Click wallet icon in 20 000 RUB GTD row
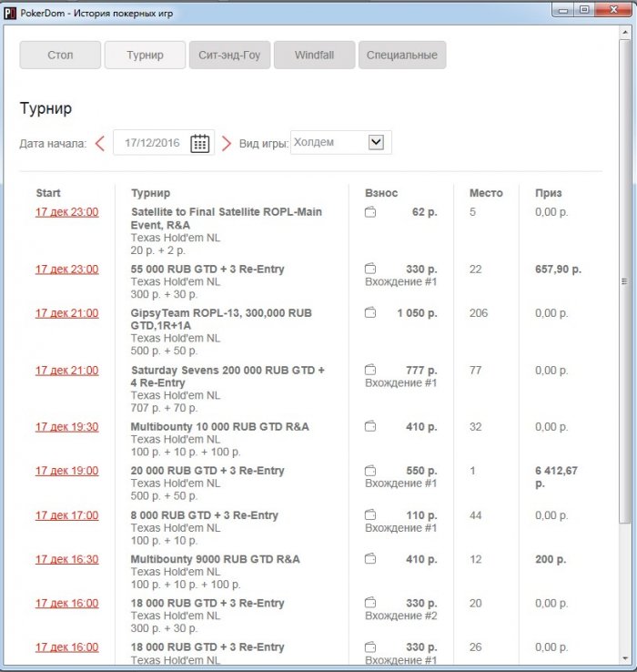Screen dimensions: 637x672 point(370,471)
